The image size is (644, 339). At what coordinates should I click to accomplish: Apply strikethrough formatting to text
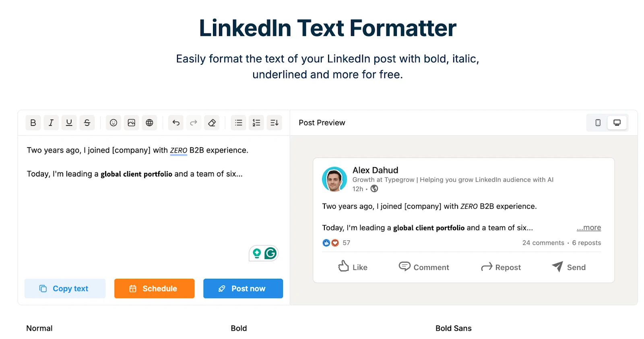point(87,123)
